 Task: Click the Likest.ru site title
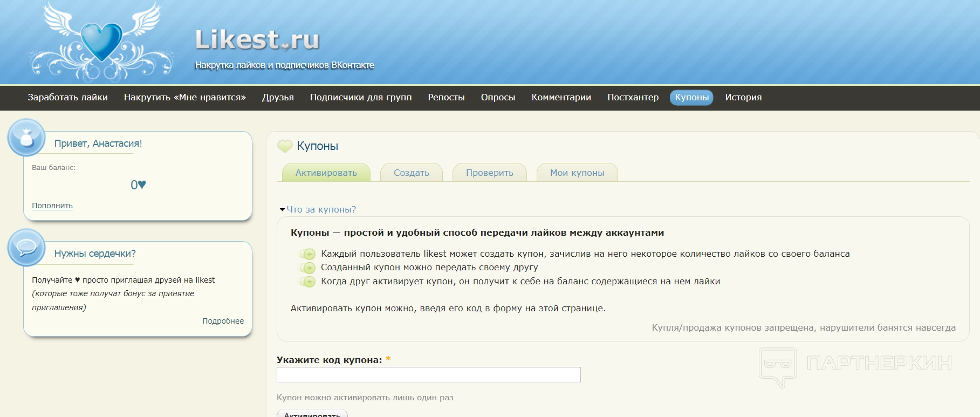pos(257,40)
